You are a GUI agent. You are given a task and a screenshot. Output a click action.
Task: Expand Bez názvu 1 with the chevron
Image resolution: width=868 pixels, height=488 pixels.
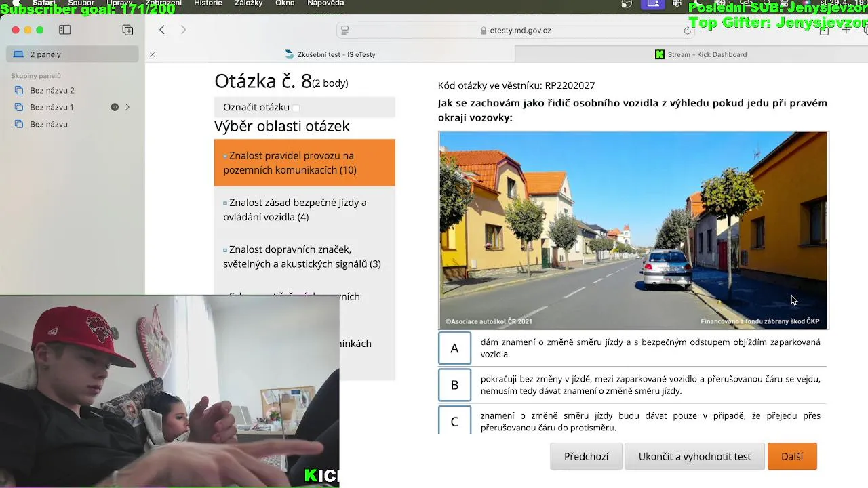tap(127, 107)
